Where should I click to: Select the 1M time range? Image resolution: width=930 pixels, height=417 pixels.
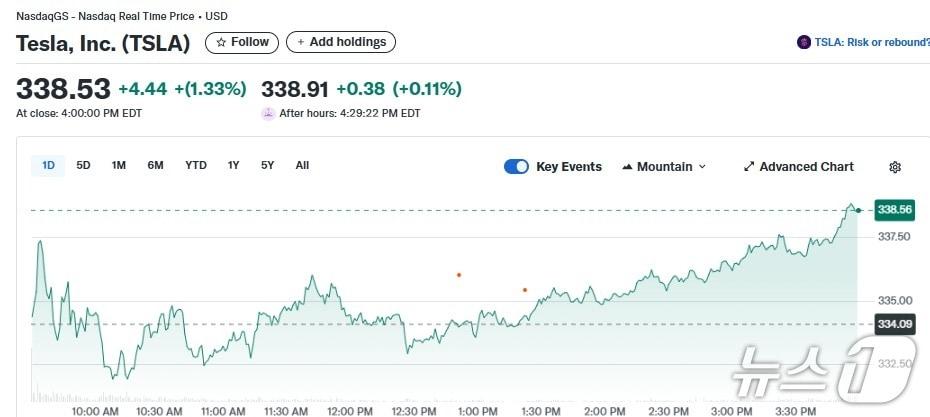pyautogui.click(x=119, y=165)
